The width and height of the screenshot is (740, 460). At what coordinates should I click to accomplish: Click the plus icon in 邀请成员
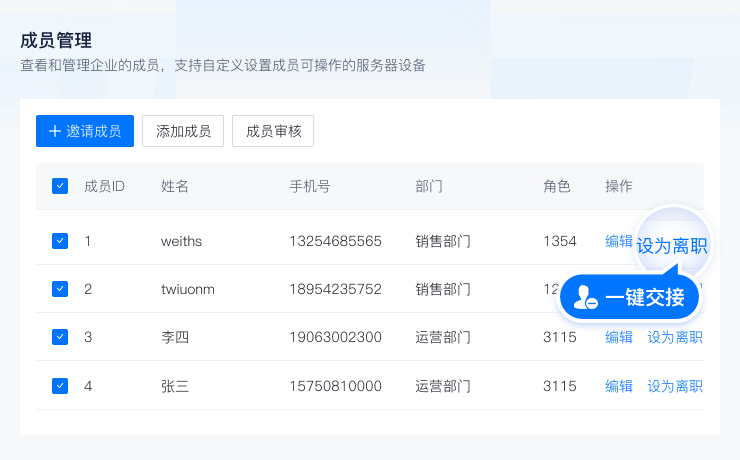(55, 131)
